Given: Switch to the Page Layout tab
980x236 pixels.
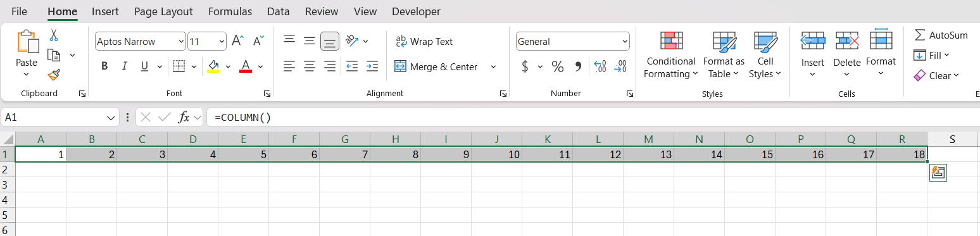Looking at the screenshot, I should point(163,11).
